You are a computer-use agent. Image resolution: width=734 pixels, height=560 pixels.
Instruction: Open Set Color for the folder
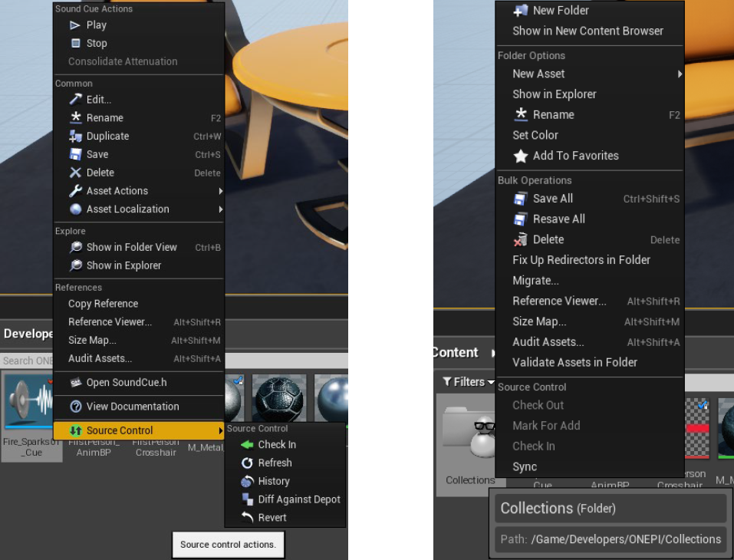(536, 135)
